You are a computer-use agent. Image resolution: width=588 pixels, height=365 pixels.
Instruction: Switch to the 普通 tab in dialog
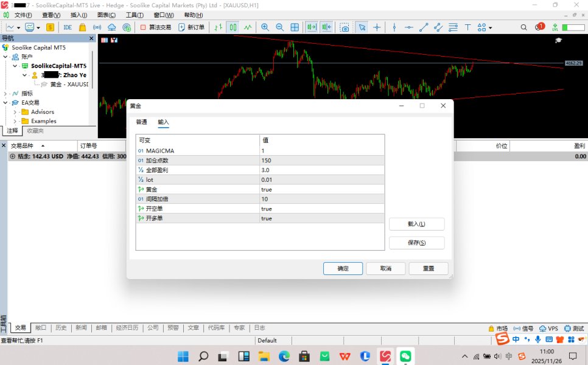[141, 122]
